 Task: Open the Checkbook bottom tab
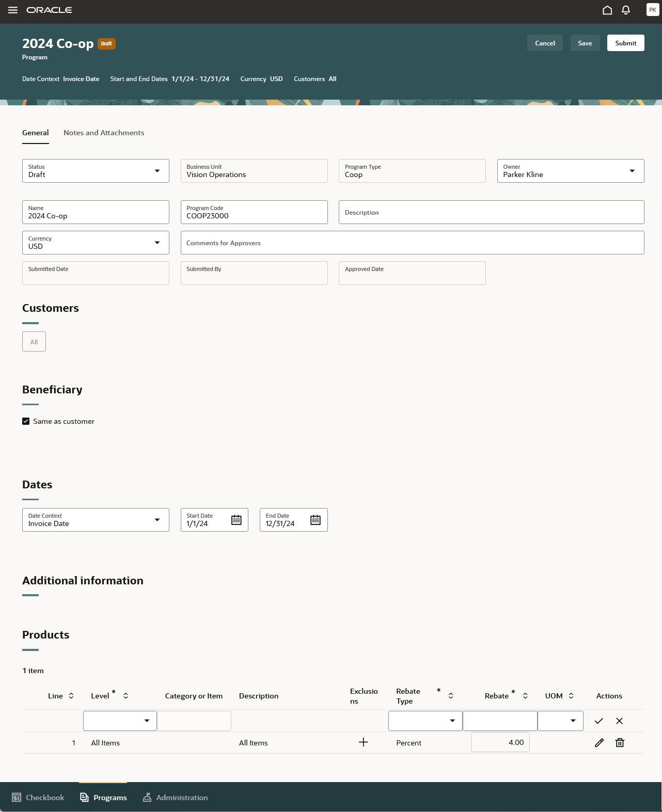[x=38, y=798]
